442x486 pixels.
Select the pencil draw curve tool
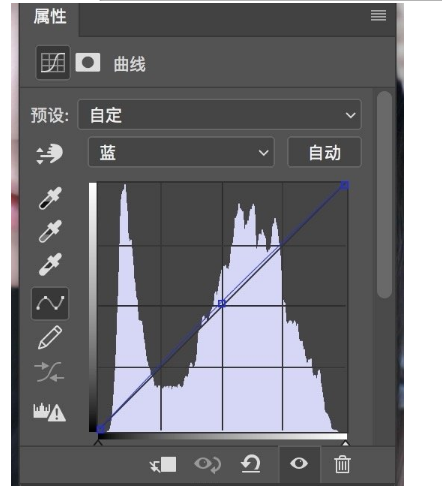click(50, 337)
